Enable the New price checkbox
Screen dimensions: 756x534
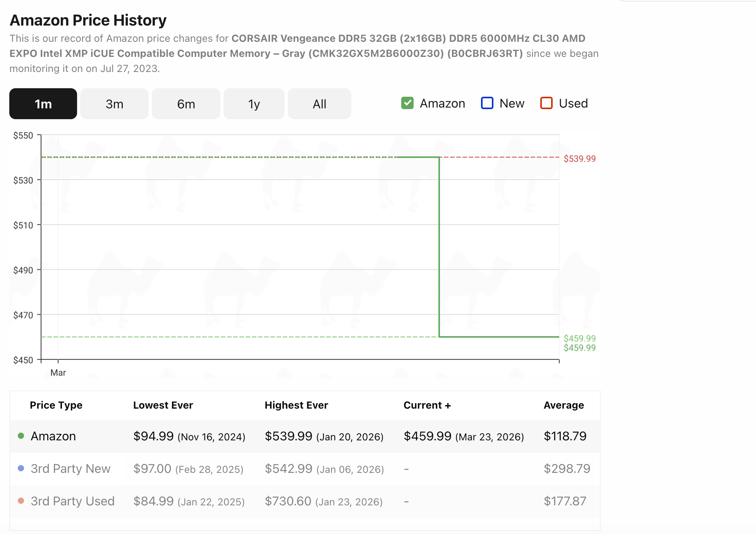click(x=487, y=103)
